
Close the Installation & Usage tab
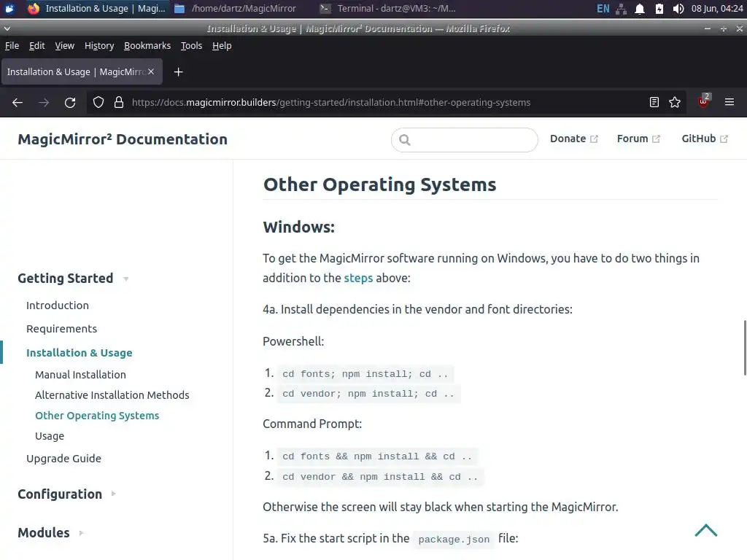(x=151, y=71)
